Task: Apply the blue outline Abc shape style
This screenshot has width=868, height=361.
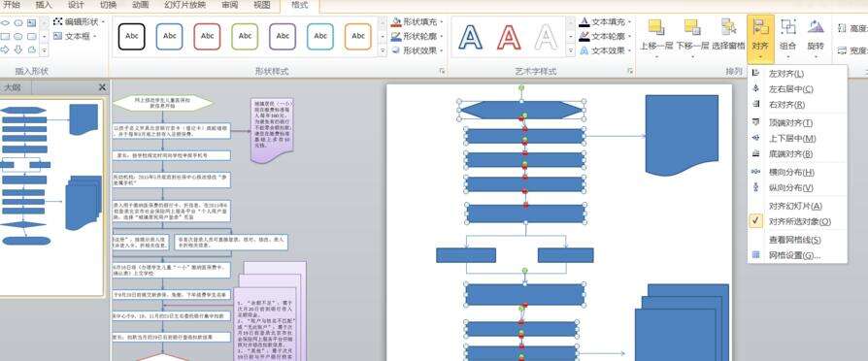Action: pyautogui.click(x=169, y=37)
